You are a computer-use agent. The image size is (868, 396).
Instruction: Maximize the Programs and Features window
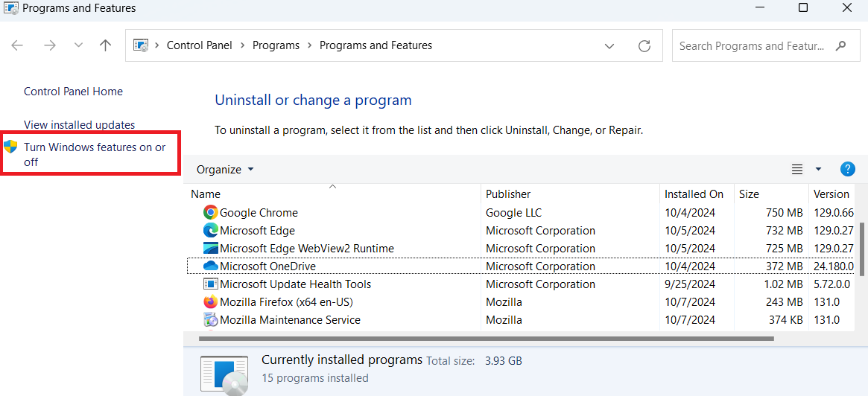click(802, 7)
